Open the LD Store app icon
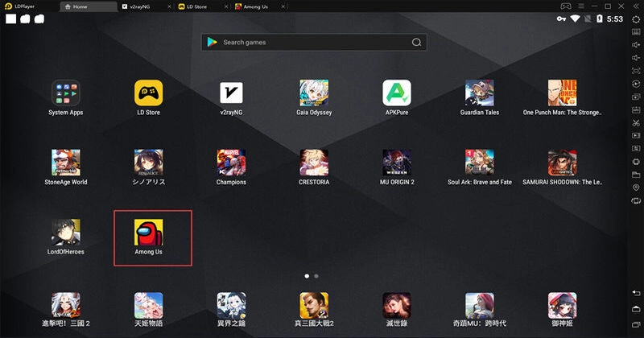The width and height of the screenshot is (644, 338). coord(148,93)
